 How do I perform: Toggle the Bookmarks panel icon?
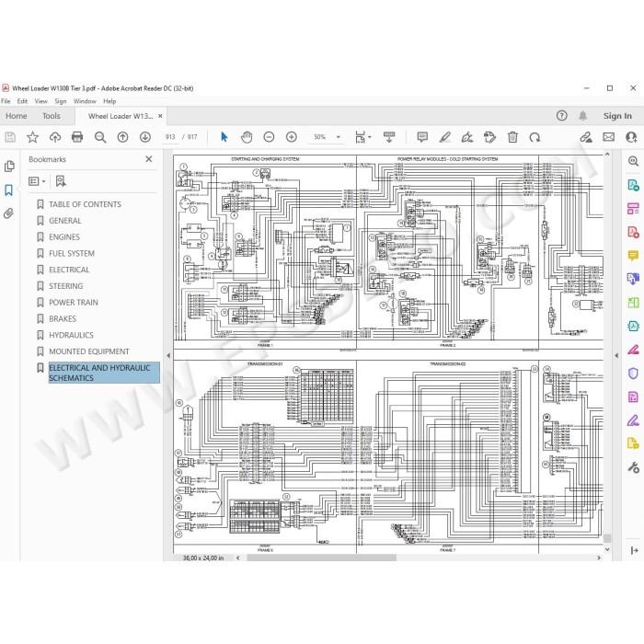tap(8, 190)
